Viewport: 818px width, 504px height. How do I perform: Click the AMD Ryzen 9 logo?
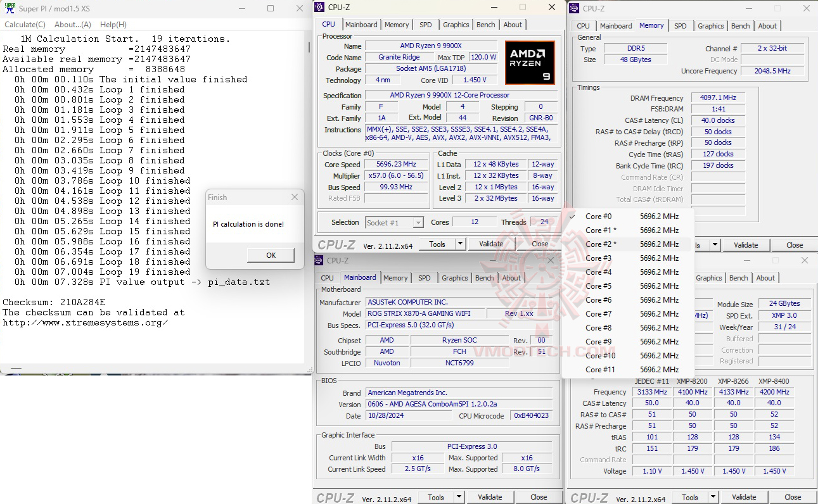pos(530,63)
